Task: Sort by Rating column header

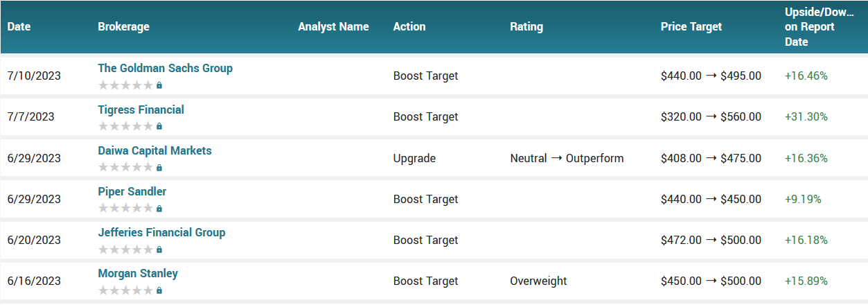Action: [x=526, y=27]
